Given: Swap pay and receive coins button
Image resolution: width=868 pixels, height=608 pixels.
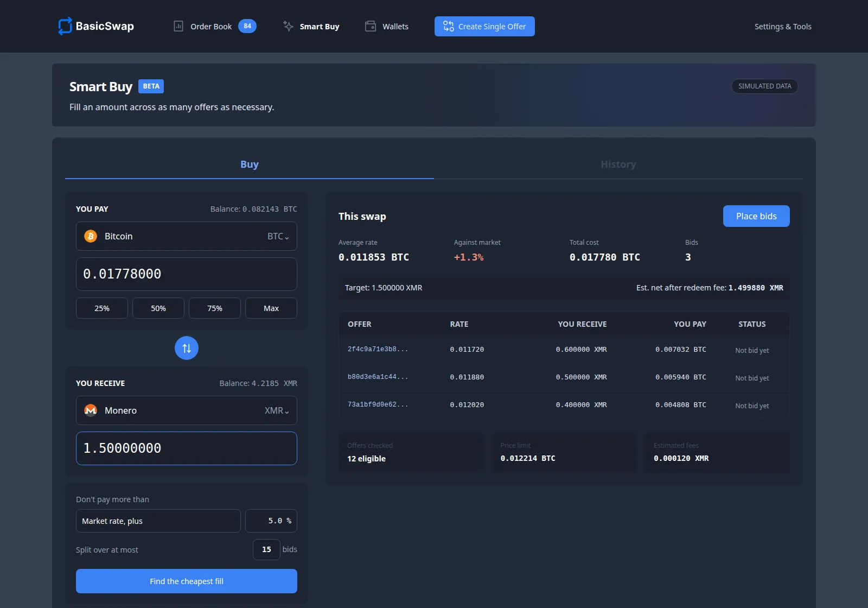Looking at the screenshot, I should (187, 348).
